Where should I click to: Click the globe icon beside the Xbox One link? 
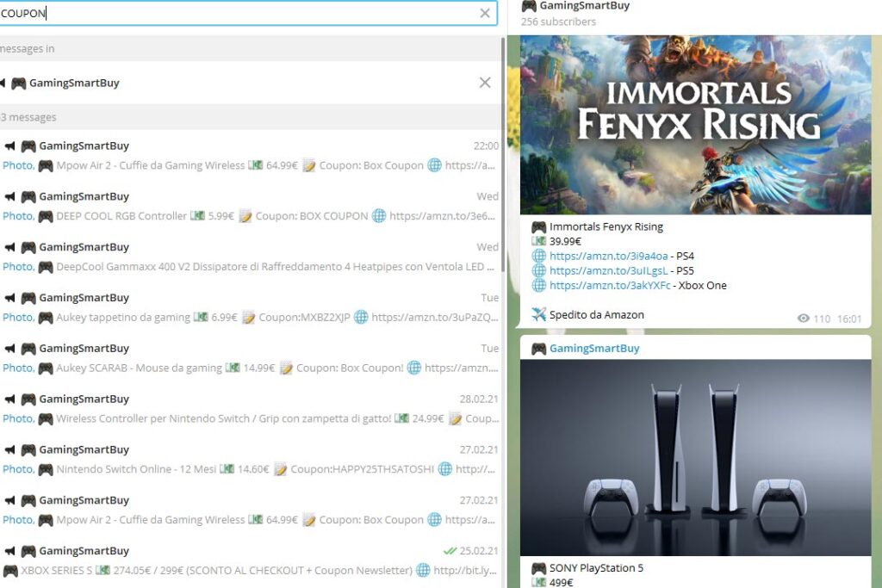pyautogui.click(x=539, y=286)
